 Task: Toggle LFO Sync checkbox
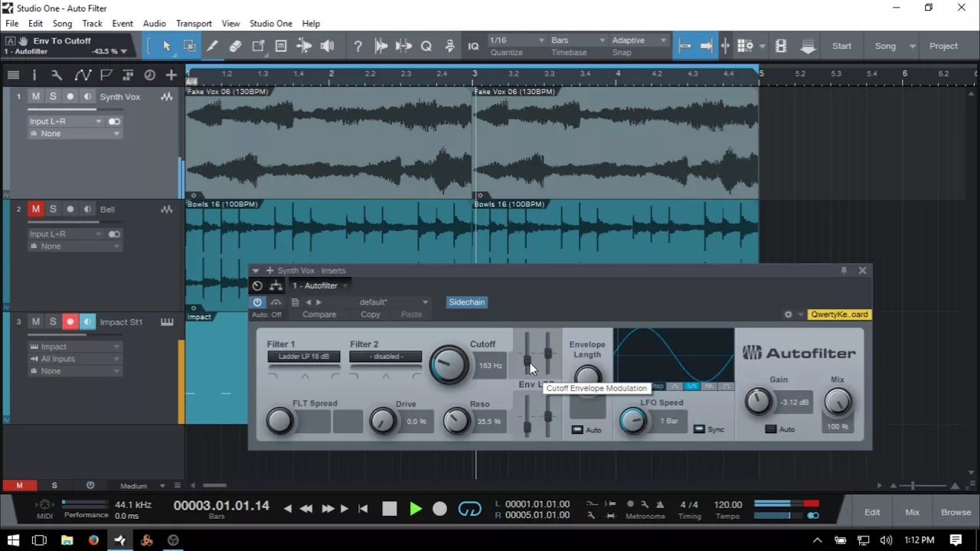click(x=699, y=429)
